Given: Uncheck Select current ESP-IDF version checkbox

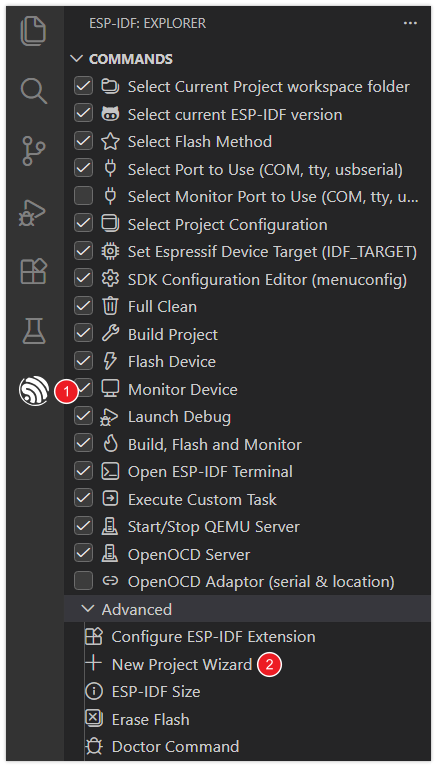Looking at the screenshot, I should [x=83, y=114].
